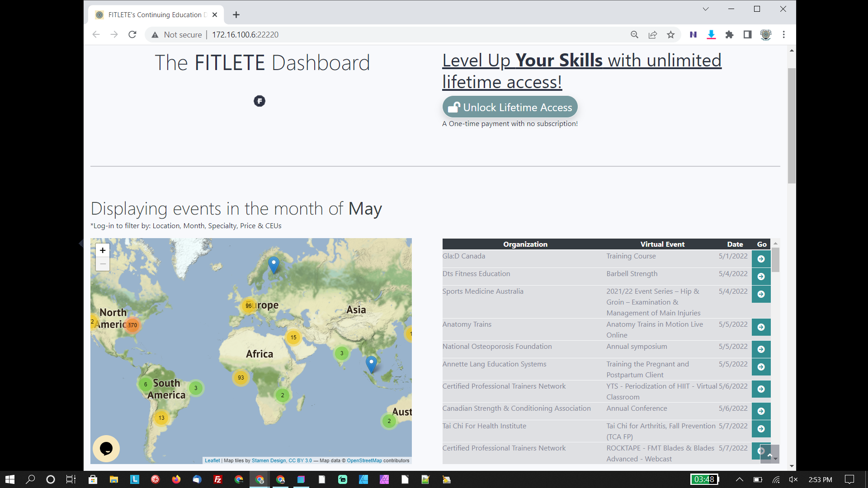868x488 pixels.
Task: Toggle the Chrome side panel
Action: pyautogui.click(x=747, y=35)
